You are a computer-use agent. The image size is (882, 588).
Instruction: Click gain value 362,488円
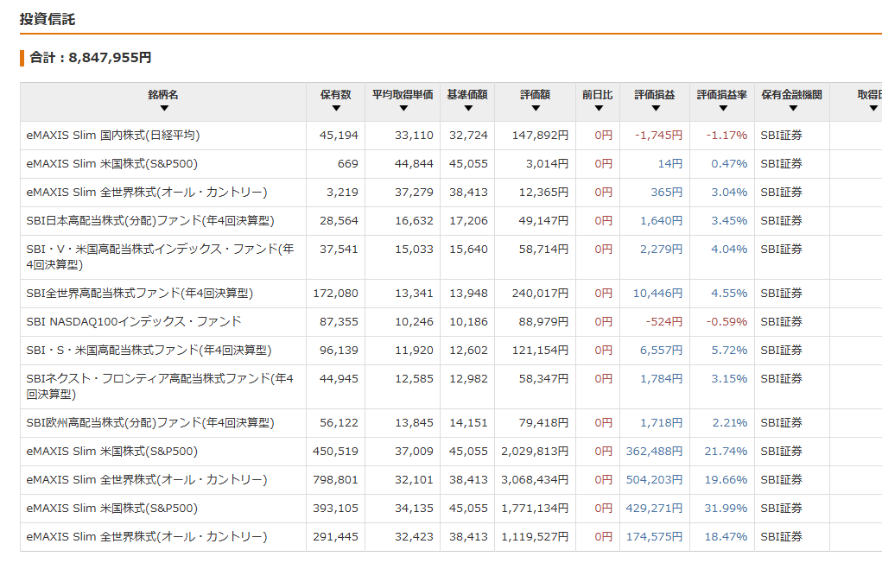point(654,452)
